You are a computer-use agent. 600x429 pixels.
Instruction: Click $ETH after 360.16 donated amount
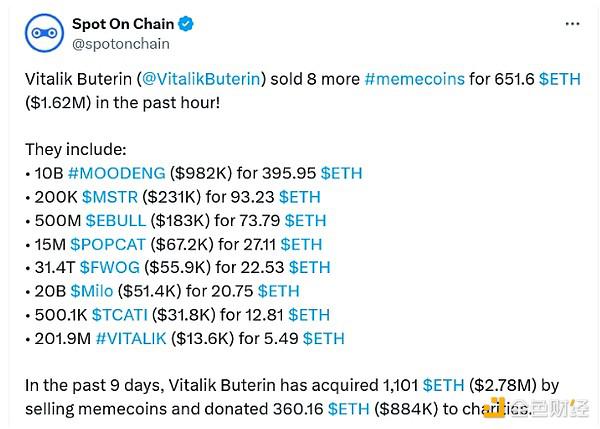(349, 409)
